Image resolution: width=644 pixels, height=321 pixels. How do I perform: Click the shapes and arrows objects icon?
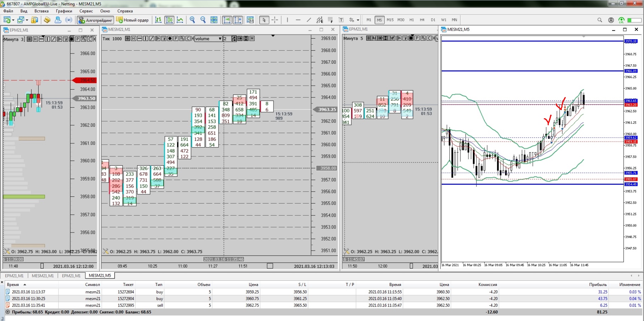tap(352, 20)
